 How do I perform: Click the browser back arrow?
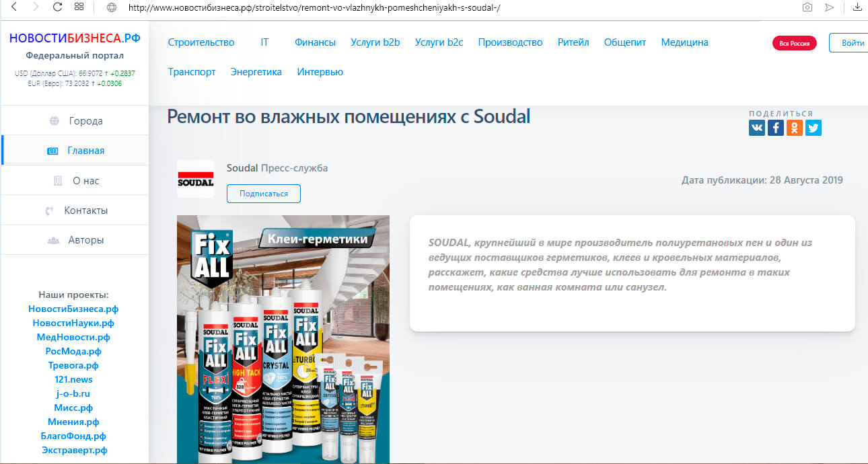point(15,7)
